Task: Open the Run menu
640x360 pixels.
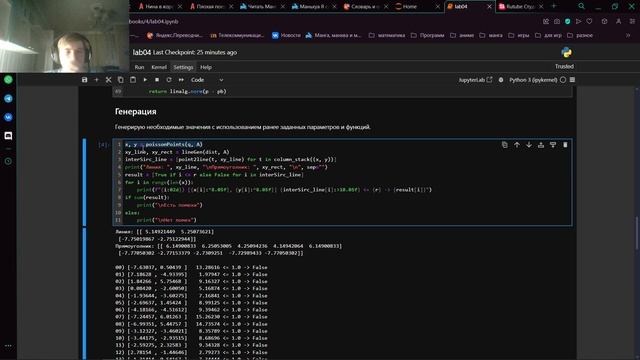Action: tap(139, 67)
